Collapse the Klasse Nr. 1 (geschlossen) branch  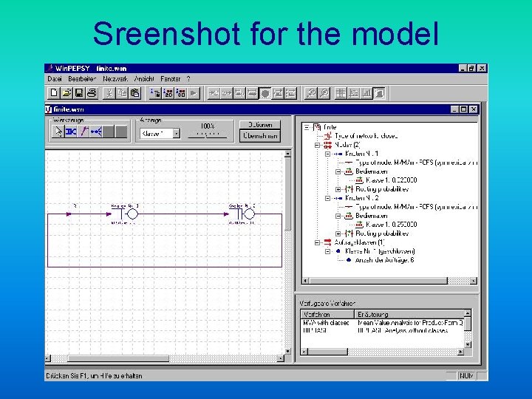pyautogui.click(x=328, y=251)
